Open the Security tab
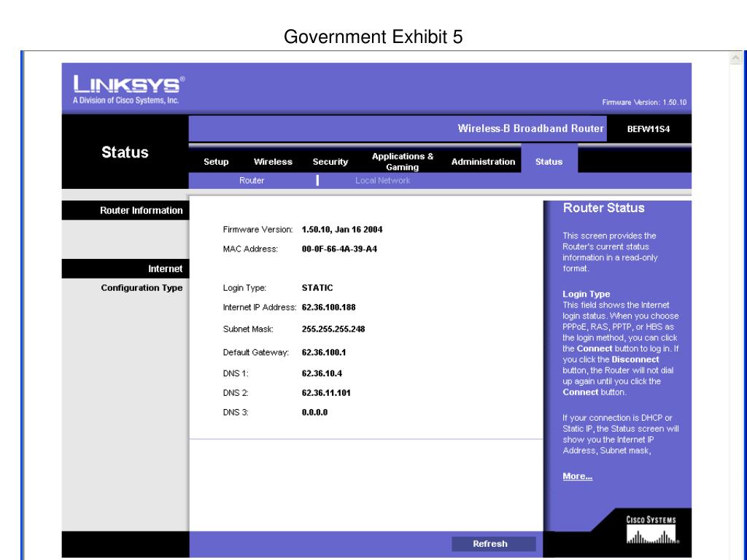 (330, 162)
